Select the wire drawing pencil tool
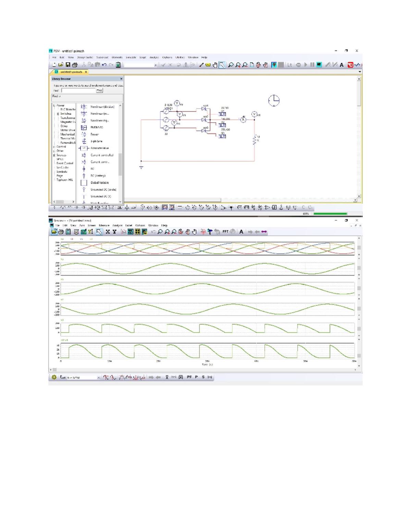411x532 pixels. [x=201, y=65]
